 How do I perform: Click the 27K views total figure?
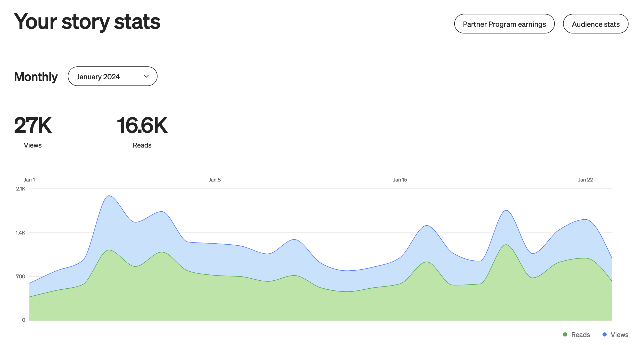point(33,125)
